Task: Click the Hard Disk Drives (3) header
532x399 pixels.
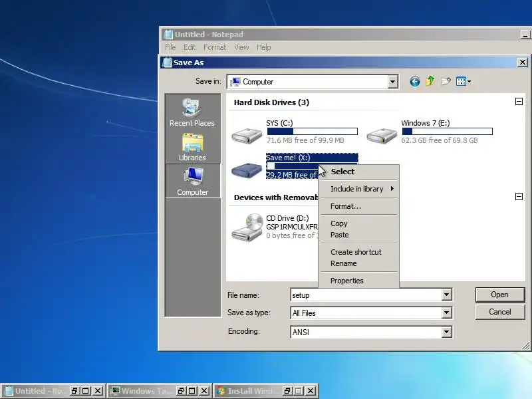Action: tap(271, 102)
